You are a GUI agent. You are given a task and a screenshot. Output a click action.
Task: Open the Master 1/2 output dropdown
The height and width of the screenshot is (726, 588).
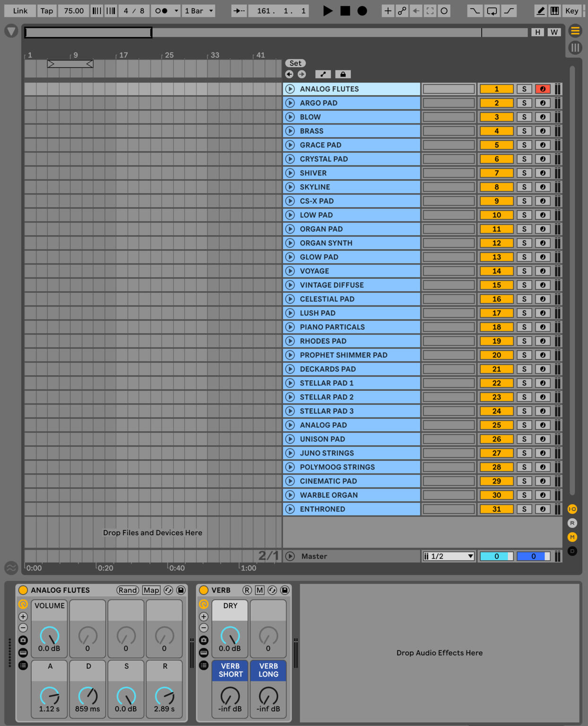[448, 556]
